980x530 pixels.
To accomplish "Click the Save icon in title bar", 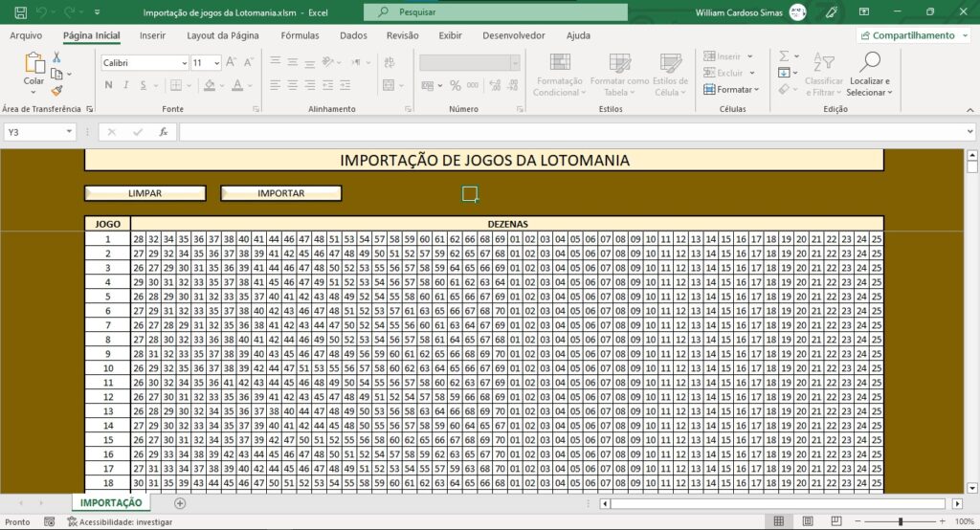I will coord(21,11).
